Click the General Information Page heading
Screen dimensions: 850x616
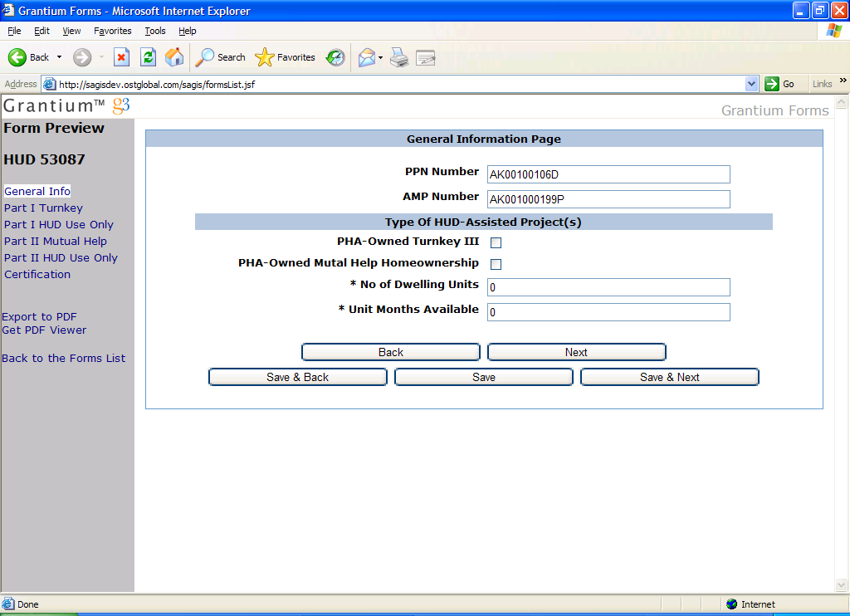[x=484, y=139]
